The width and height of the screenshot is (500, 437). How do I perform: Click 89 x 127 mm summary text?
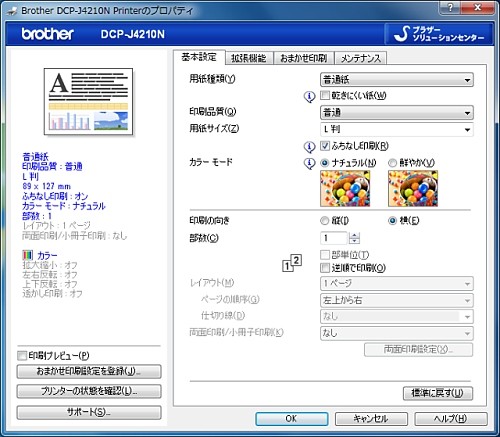point(47,186)
